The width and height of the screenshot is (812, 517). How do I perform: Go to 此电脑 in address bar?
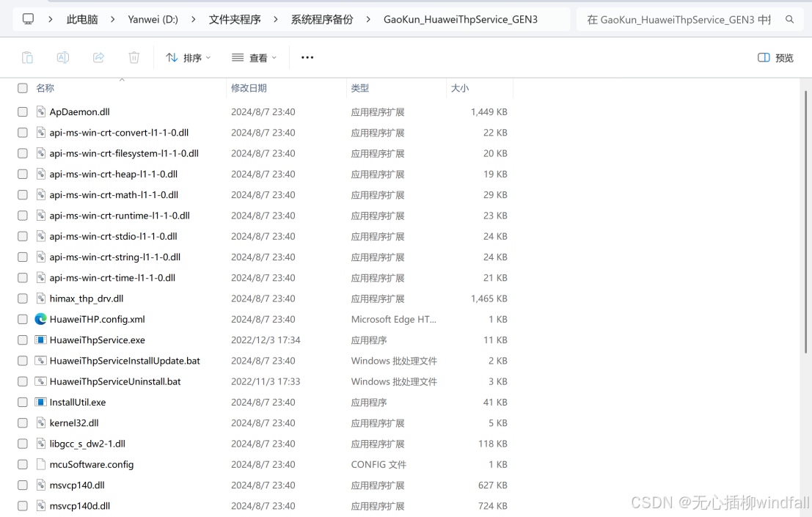[x=82, y=19]
